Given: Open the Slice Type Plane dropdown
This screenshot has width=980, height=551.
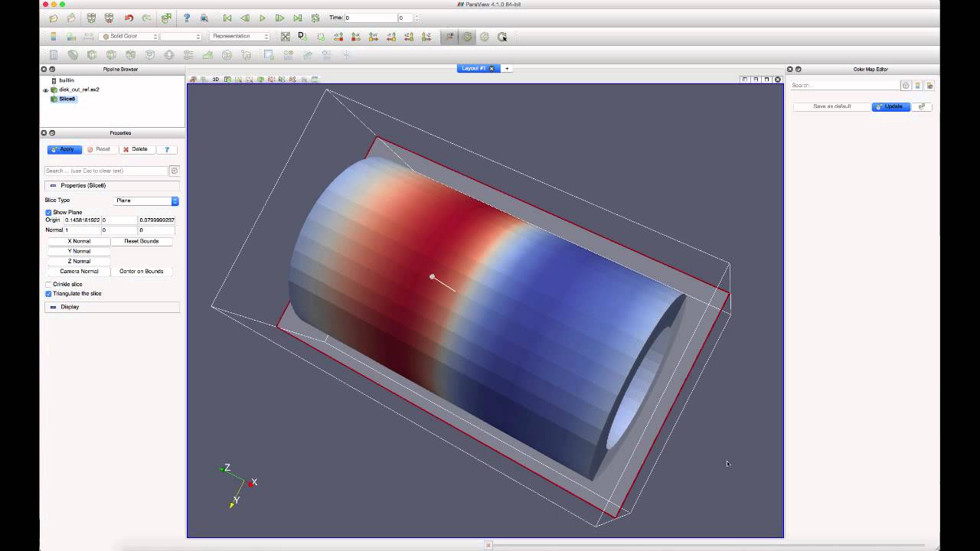Looking at the screenshot, I should pos(146,201).
